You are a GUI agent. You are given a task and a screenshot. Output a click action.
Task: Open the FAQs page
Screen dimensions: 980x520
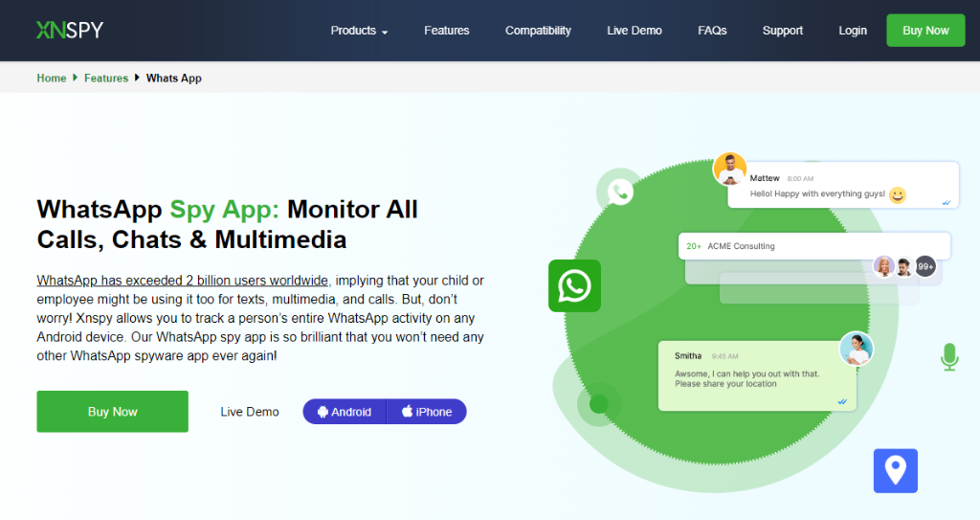(x=712, y=31)
